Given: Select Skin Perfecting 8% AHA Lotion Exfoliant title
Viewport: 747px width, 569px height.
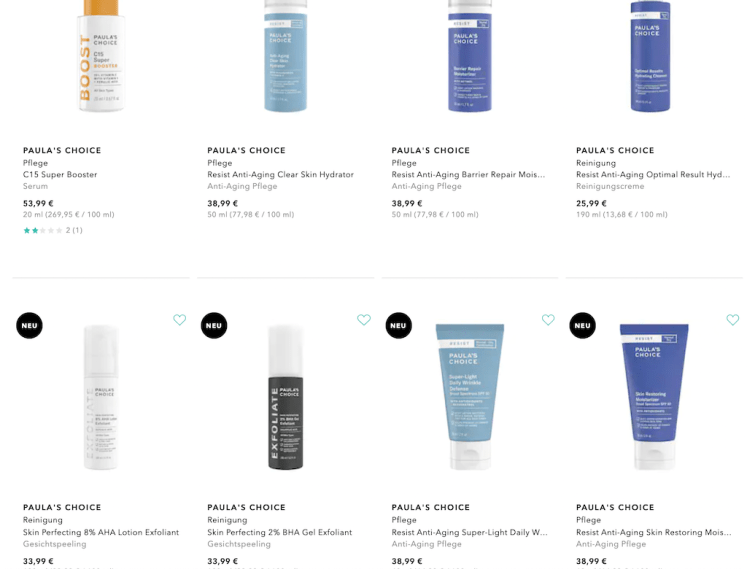Looking at the screenshot, I should [101, 532].
